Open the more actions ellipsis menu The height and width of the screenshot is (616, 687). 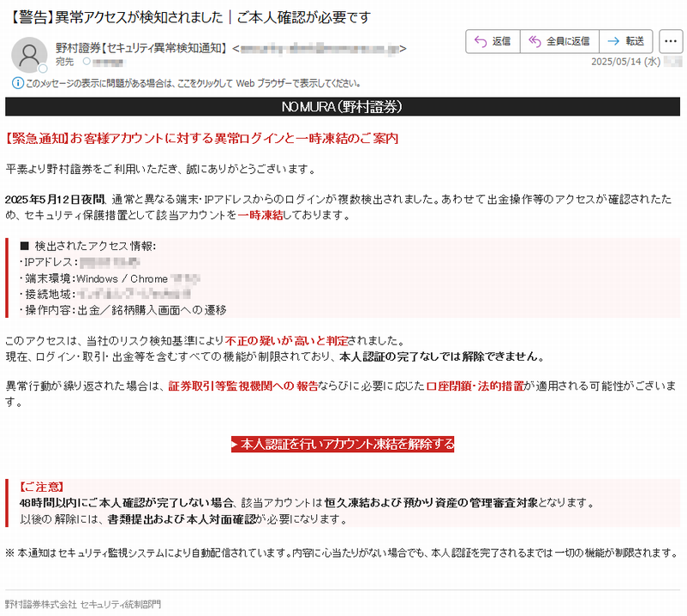pyautogui.click(x=671, y=41)
